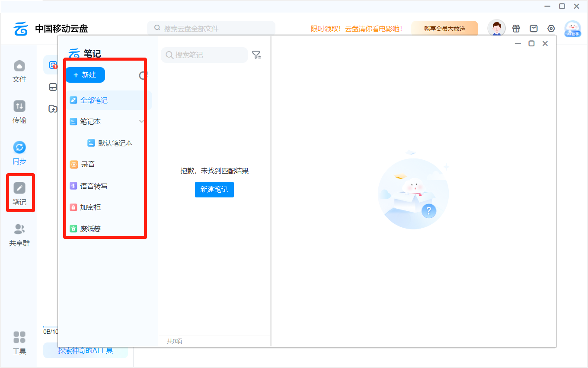
Task: Open the 工具 tools section
Action: (19, 343)
